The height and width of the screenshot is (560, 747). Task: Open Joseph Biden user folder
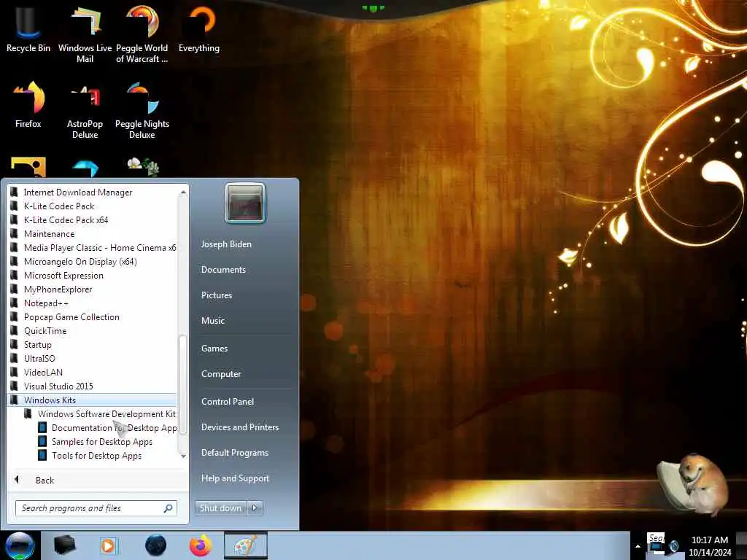[226, 244]
